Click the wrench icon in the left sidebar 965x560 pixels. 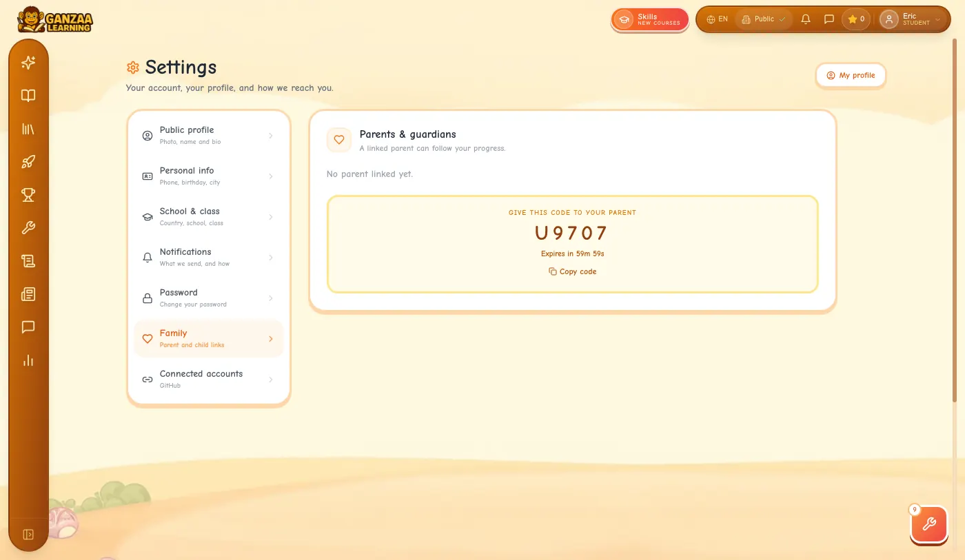click(x=28, y=228)
